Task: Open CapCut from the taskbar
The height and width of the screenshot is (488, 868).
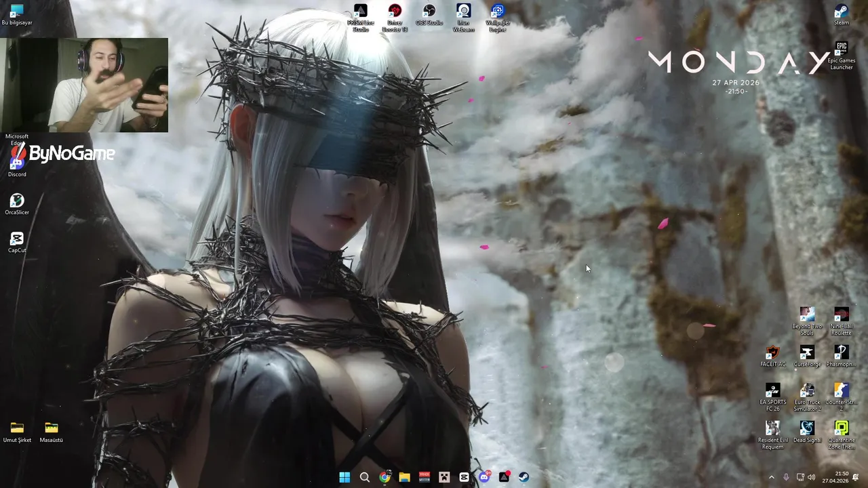Action: pos(464,477)
